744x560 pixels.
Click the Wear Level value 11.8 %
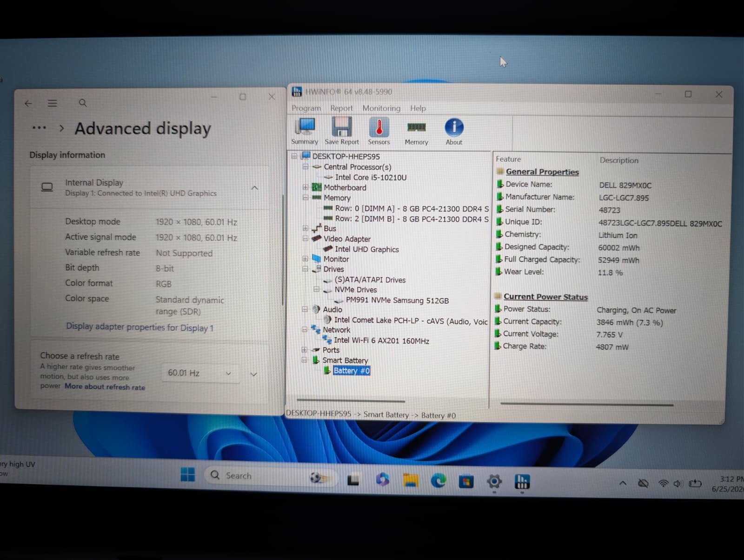point(610,273)
